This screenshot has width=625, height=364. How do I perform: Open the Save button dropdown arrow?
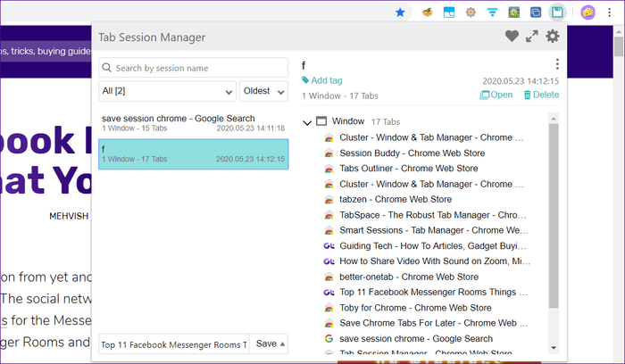(x=283, y=343)
